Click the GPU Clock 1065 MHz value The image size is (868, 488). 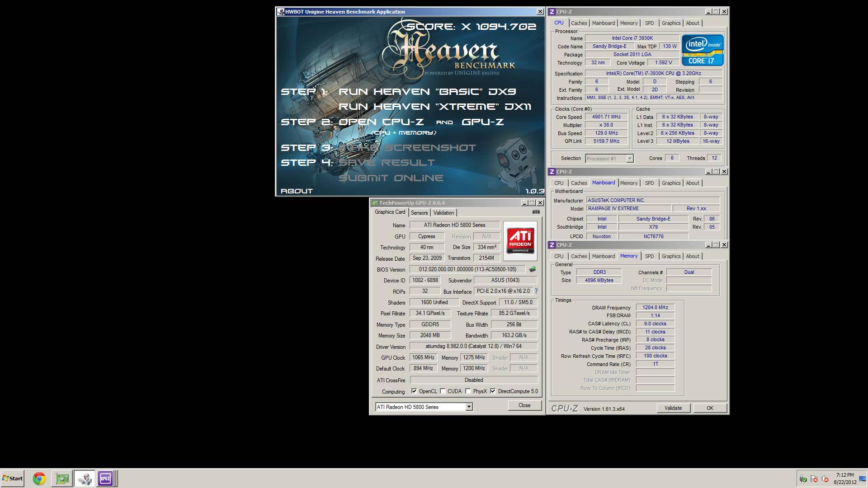click(423, 357)
